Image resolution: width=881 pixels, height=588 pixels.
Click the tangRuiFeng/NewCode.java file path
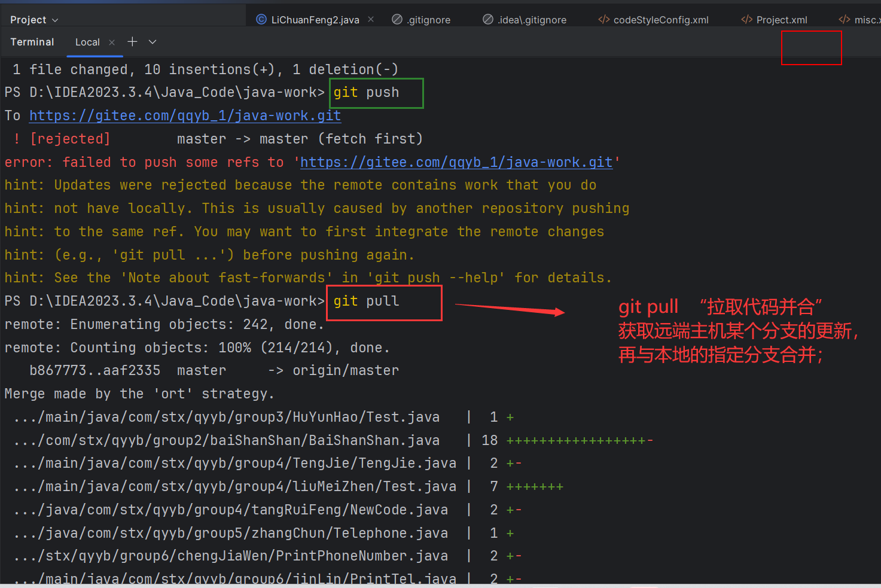[x=230, y=510]
